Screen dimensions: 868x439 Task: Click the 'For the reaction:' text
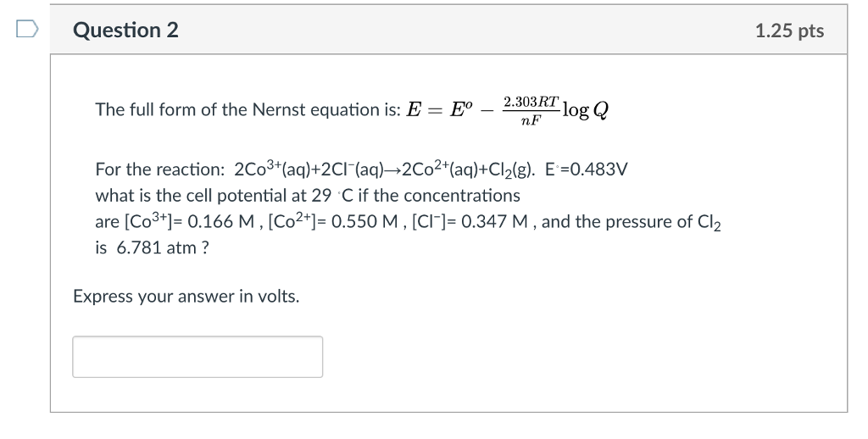(x=160, y=169)
